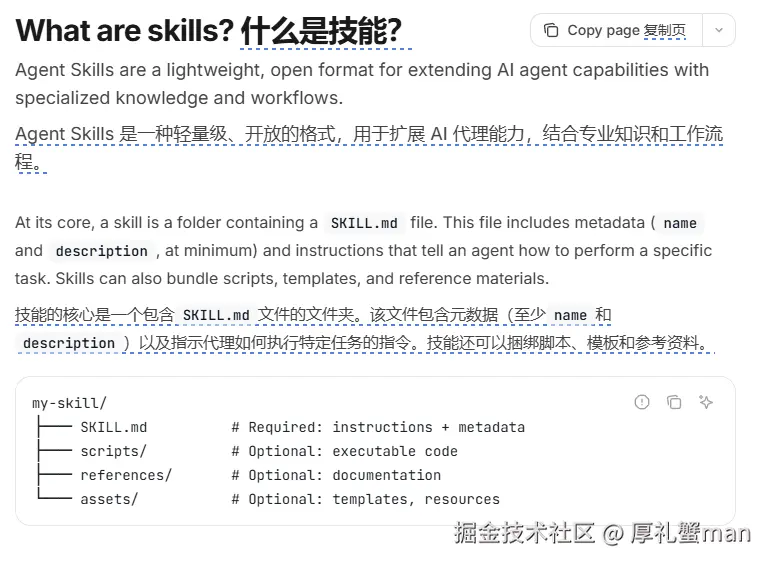Open the Copy page dropdown chevron

[x=719, y=30]
